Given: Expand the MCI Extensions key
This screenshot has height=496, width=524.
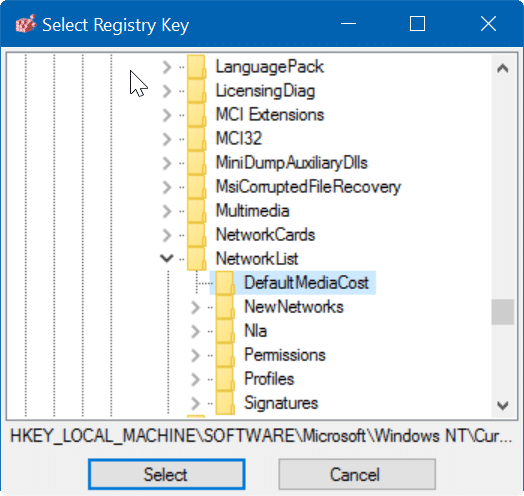Looking at the screenshot, I should [x=167, y=115].
